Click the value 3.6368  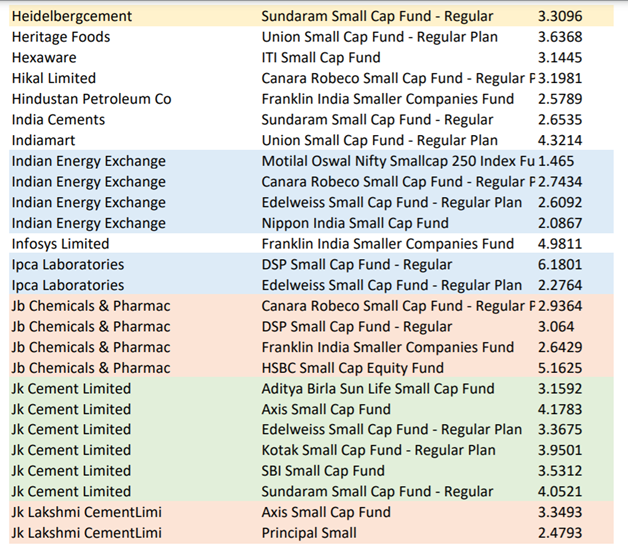(x=560, y=37)
